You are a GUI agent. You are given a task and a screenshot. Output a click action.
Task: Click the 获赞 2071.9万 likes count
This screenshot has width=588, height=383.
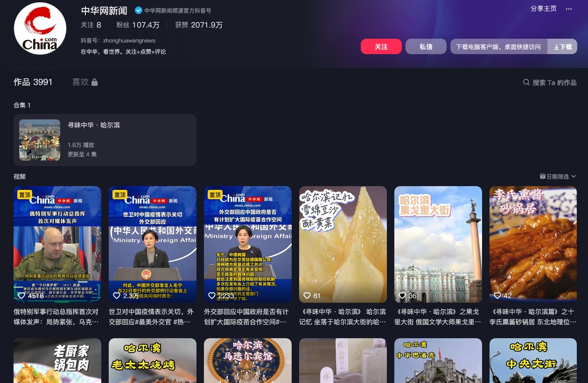click(x=199, y=25)
